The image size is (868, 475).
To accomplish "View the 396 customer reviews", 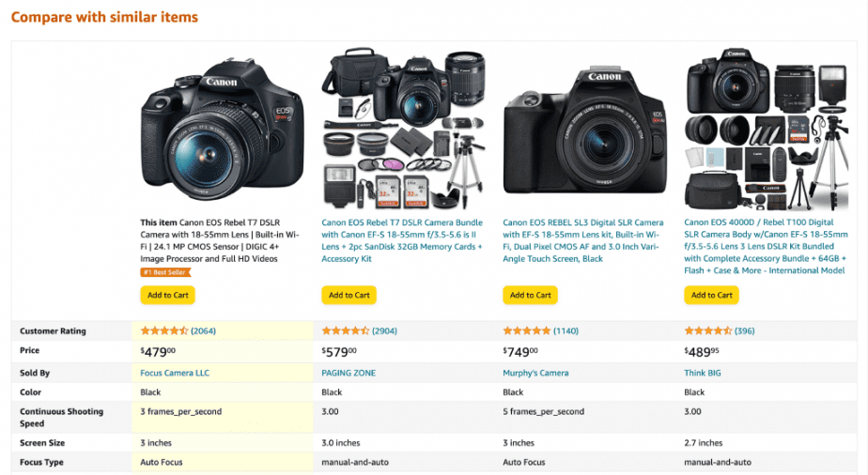I will (x=745, y=330).
